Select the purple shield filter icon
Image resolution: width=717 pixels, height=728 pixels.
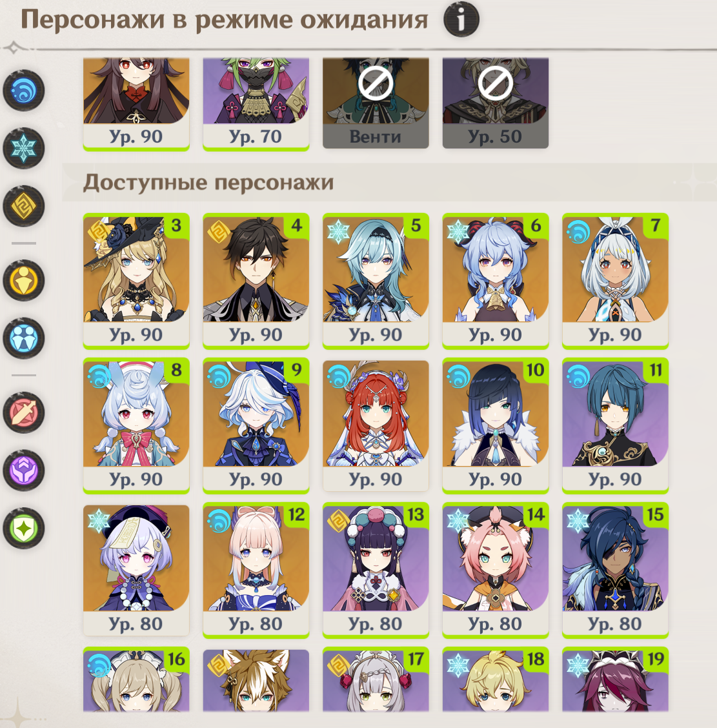point(24,470)
